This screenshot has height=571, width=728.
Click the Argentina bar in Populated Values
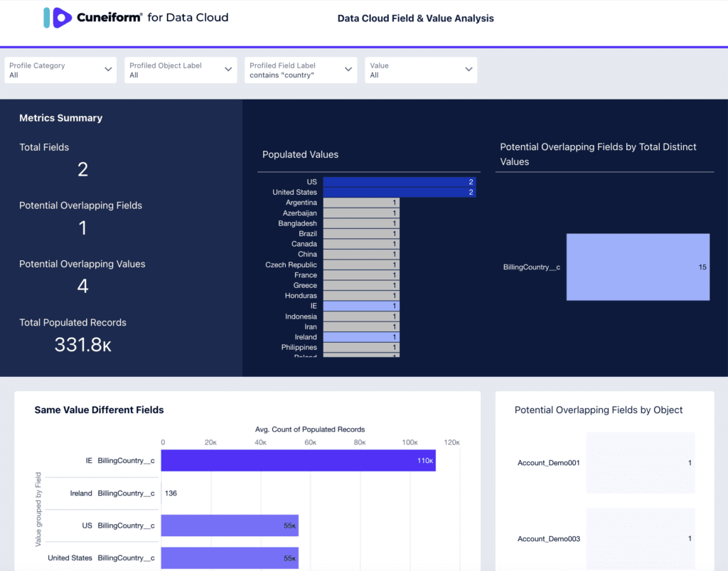tap(361, 203)
